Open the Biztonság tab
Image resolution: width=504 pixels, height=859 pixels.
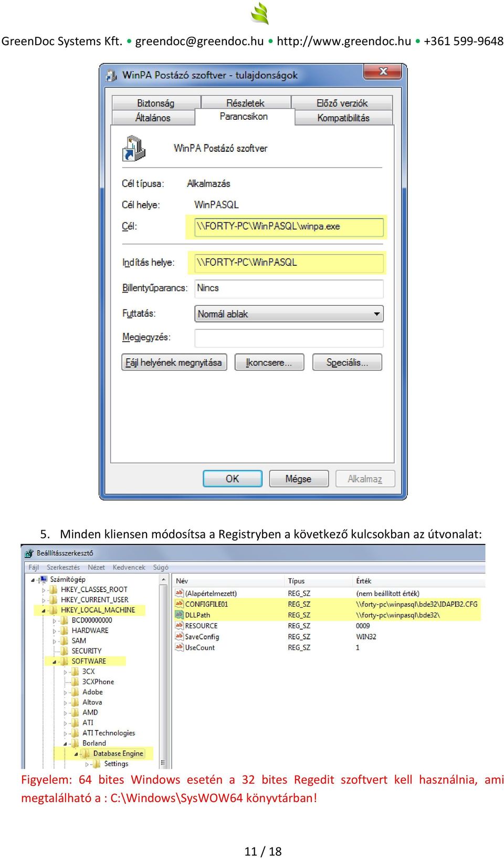[x=156, y=103]
